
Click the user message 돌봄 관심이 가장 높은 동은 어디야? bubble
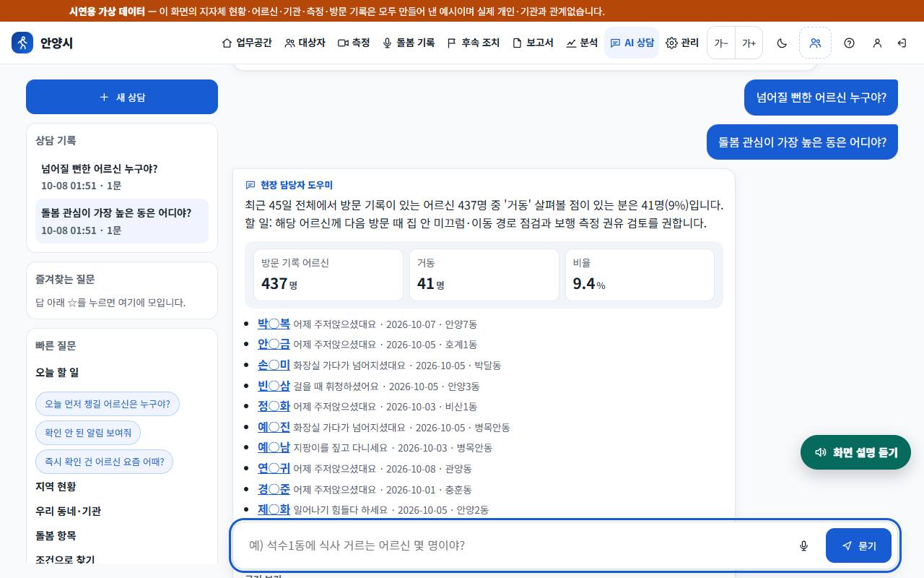tap(802, 142)
